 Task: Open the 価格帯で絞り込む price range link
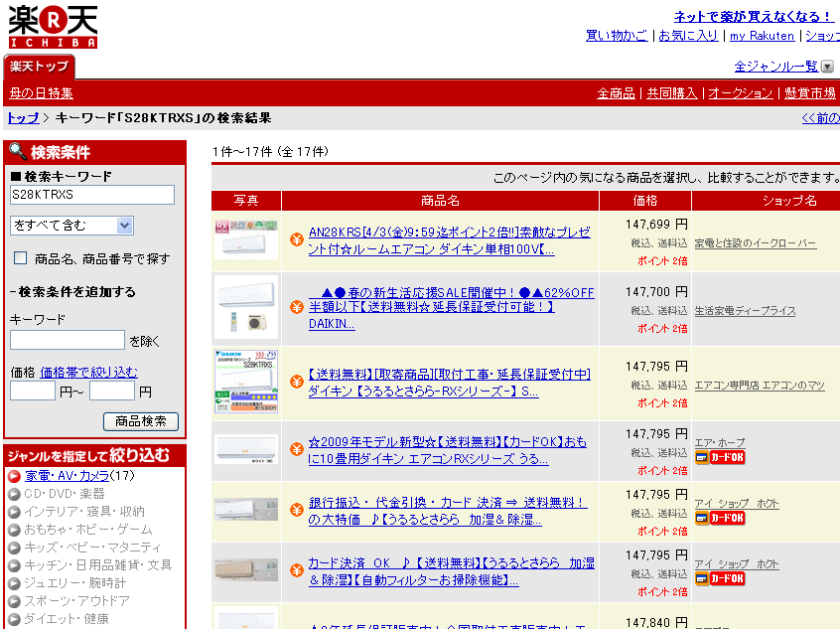click(88, 372)
